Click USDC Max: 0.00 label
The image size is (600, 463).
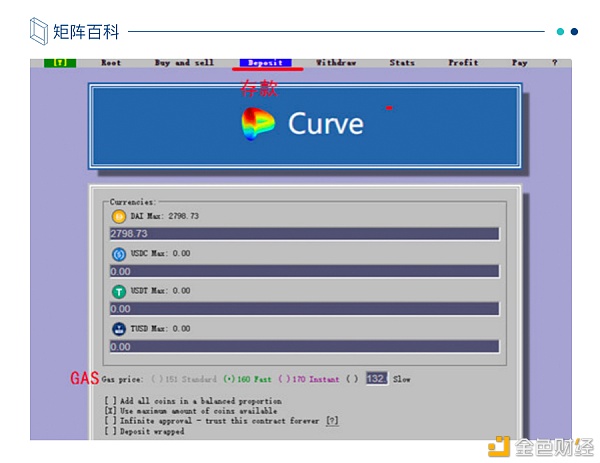click(x=160, y=253)
